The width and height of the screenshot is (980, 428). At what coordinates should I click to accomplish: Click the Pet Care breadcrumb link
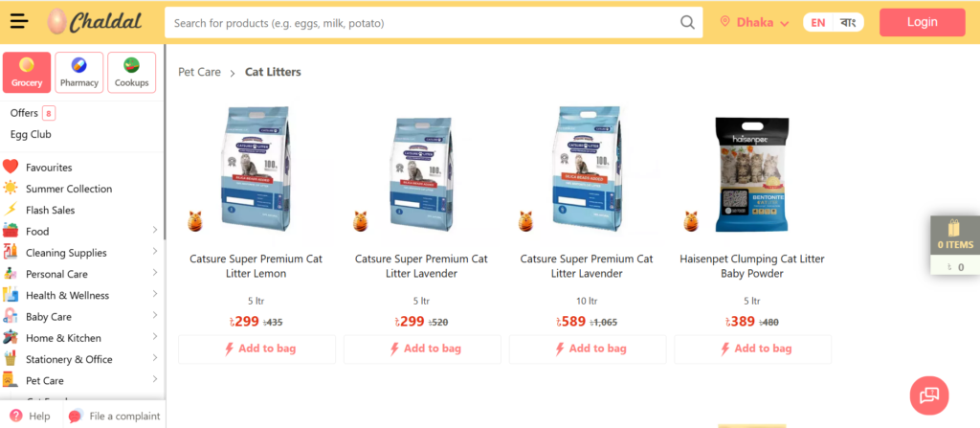point(199,72)
